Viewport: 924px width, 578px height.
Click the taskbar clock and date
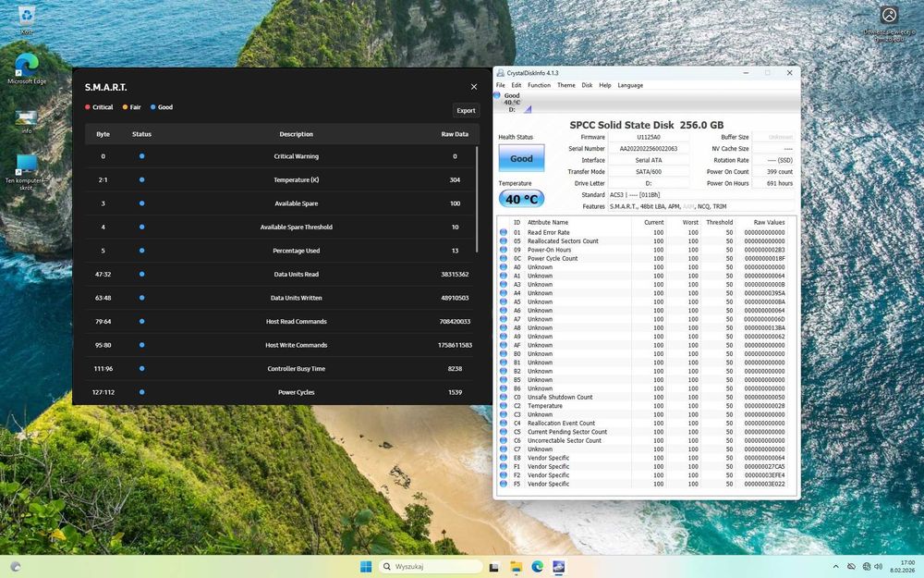pos(904,567)
